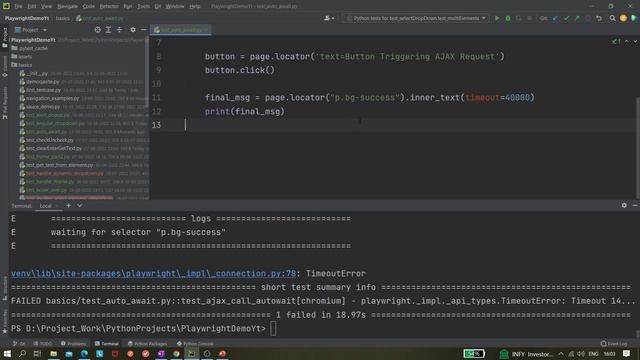Screen dimensions: 640x360
Task: Open the Code menu
Action: (x=89, y=7)
